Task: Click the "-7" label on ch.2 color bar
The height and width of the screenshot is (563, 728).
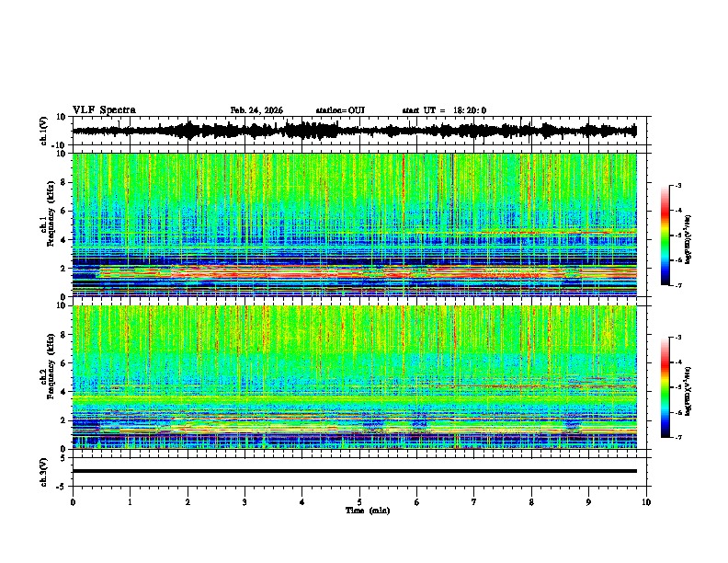Action: pos(677,437)
